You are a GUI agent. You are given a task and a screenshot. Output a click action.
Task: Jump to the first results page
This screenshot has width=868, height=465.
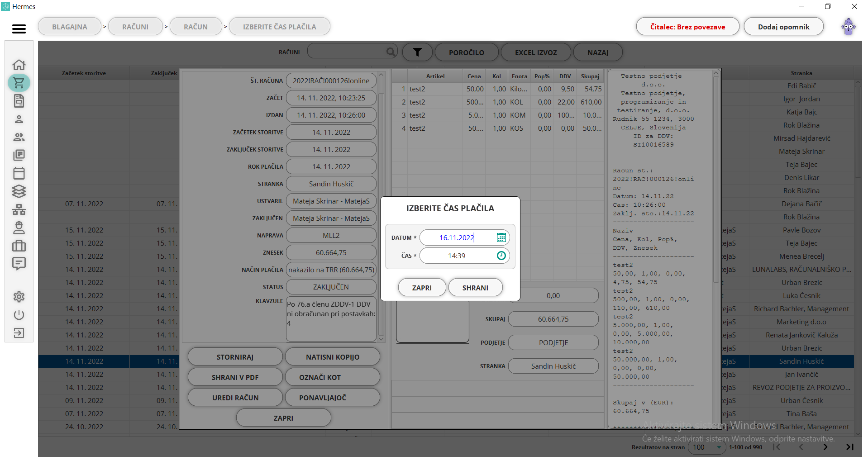777,447
